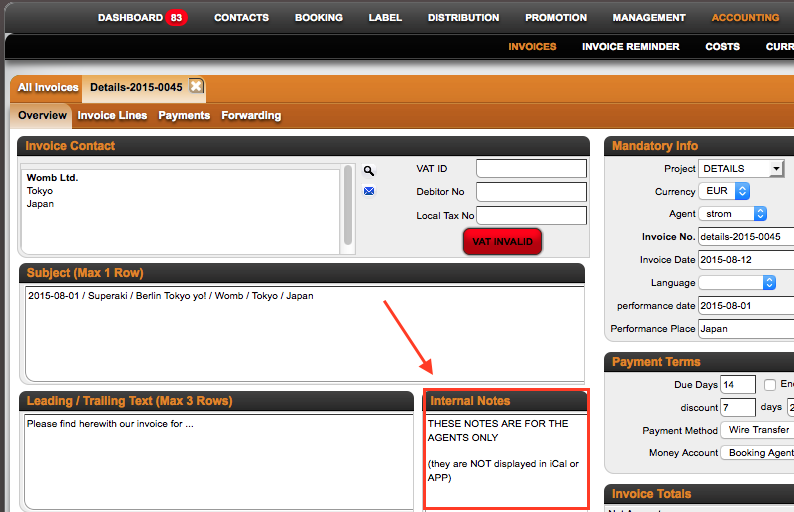Toggle the checkbox next to Due Days
This screenshot has width=794, height=512.
(x=770, y=385)
